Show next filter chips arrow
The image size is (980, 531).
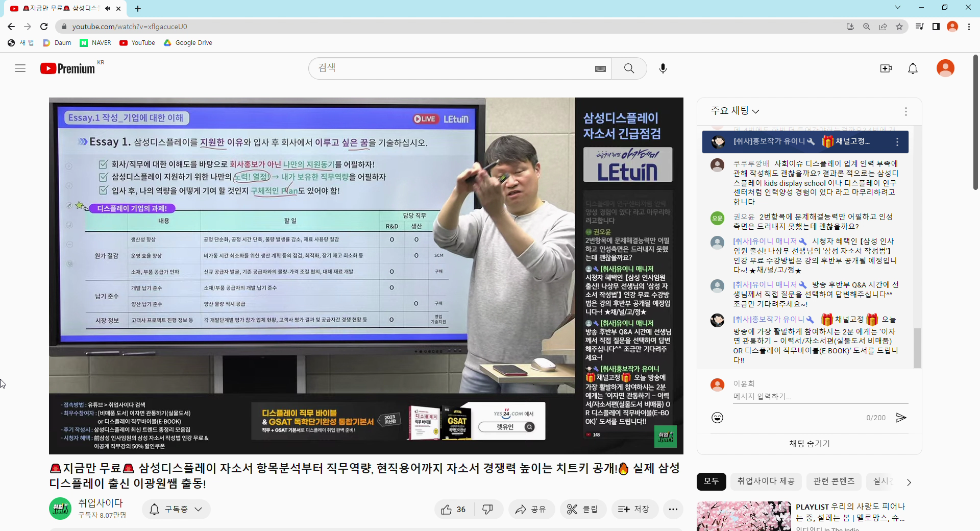tap(909, 481)
